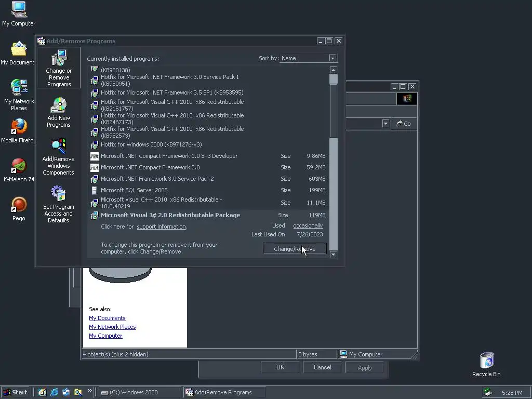Click the program list scroll down arrow
The width and height of the screenshot is (532, 399).
click(334, 255)
